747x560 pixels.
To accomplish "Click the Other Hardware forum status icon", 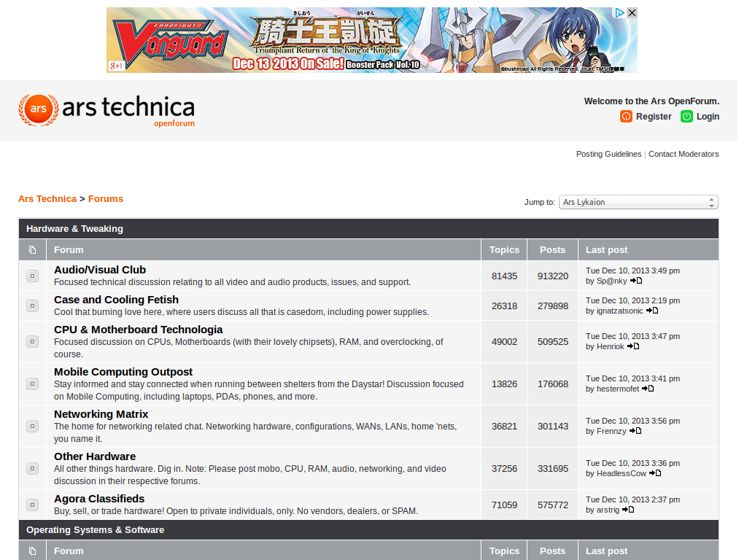I will coord(32,469).
